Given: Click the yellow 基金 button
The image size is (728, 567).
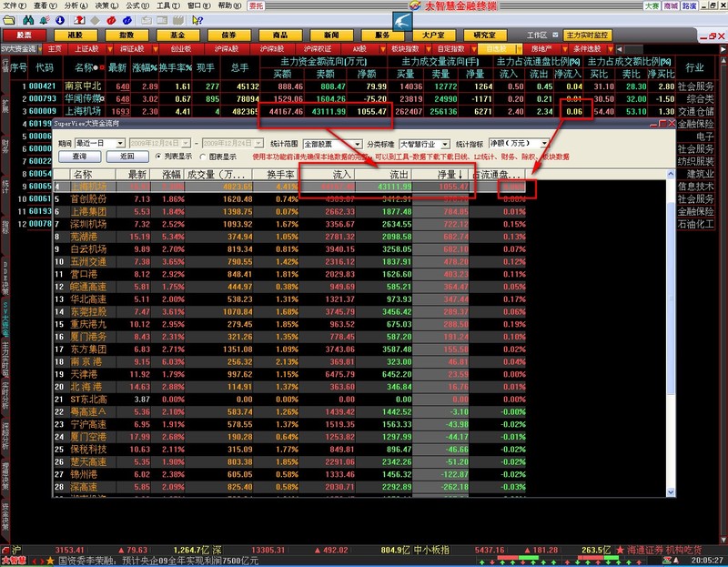Looking at the screenshot, I should point(177,35).
